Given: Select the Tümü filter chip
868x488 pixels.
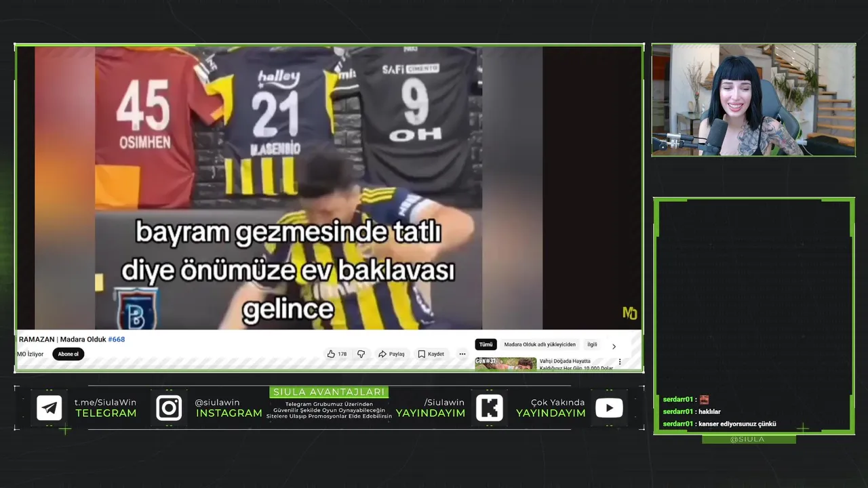Looking at the screenshot, I should click(x=486, y=344).
